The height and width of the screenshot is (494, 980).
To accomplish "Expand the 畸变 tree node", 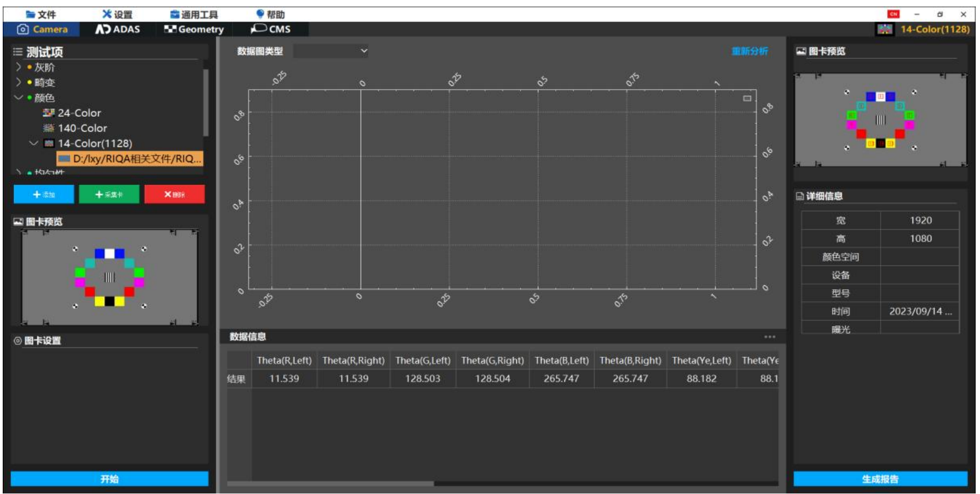I will [x=18, y=82].
